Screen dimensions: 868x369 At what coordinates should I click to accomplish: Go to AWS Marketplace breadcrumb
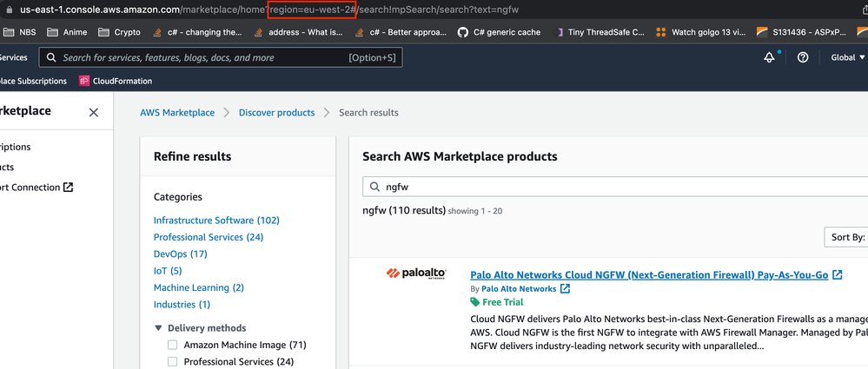coord(177,113)
